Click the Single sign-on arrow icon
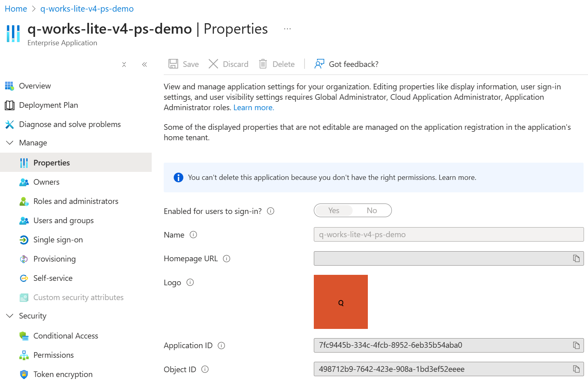 tap(24, 240)
